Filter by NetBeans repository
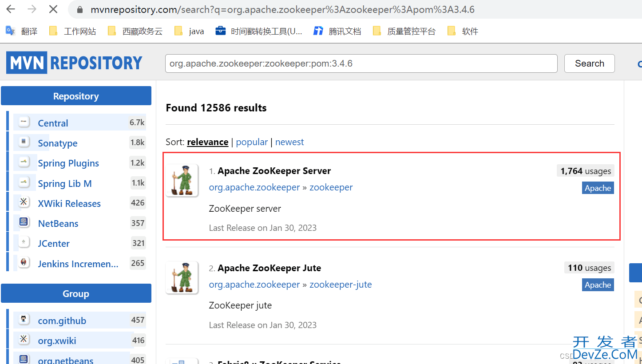 pyautogui.click(x=58, y=224)
